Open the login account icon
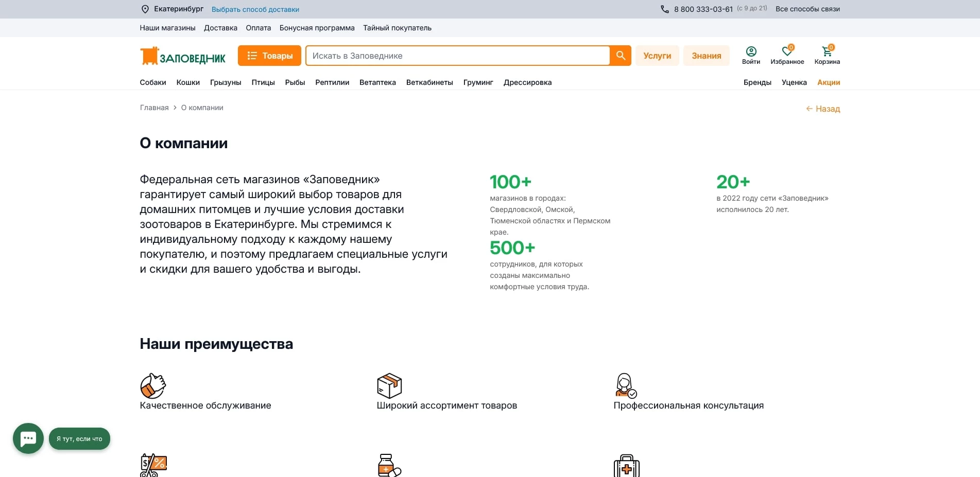Image resolution: width=980 pixels, height=477 pixels. 751,51
